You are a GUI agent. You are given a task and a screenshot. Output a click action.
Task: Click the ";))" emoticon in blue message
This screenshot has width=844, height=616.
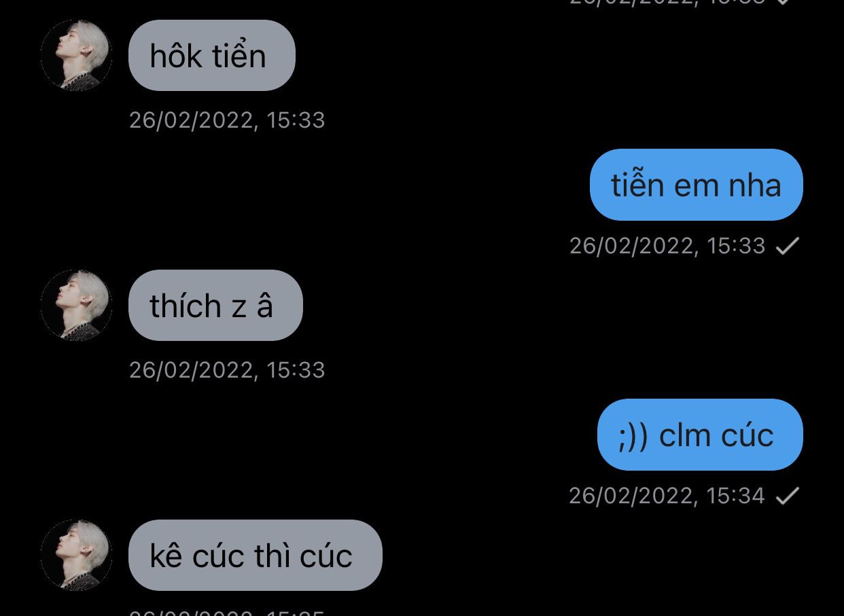[x=635, y=436]
